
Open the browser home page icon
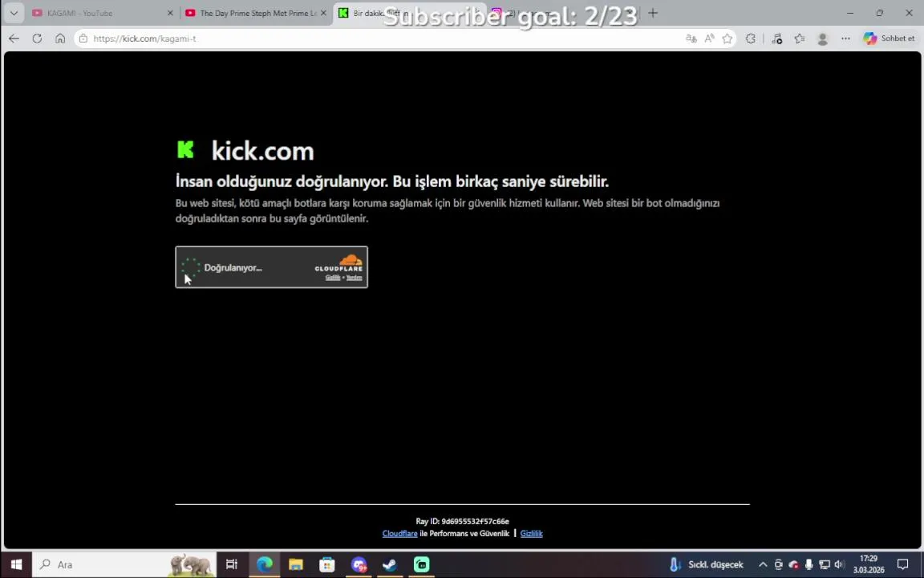[x=60, y=39]
